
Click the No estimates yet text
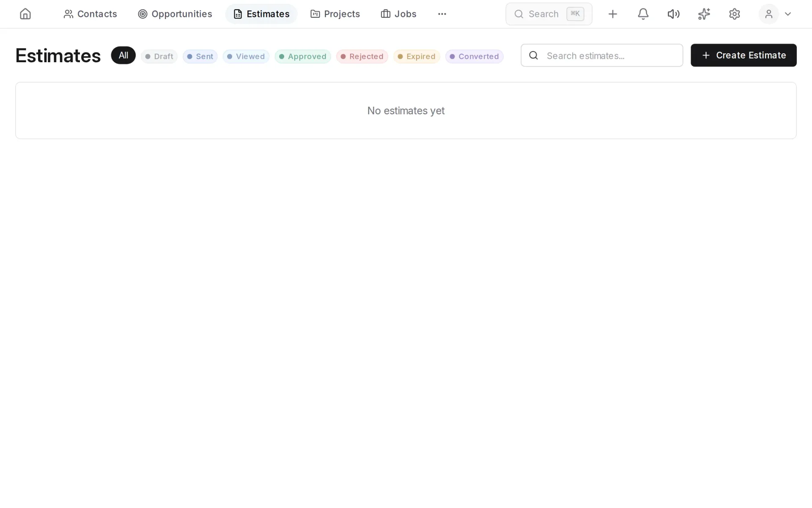pyautogui.click(x=406, y=111)
